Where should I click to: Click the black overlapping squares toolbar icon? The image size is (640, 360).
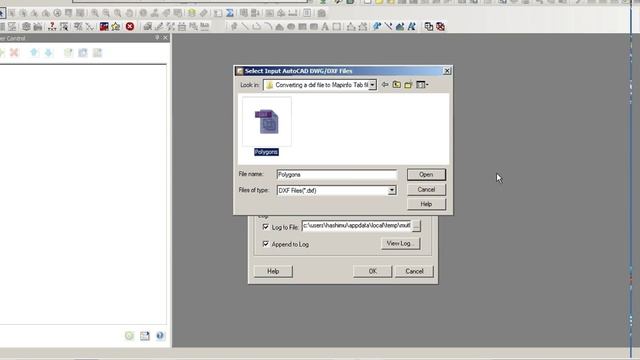click(x=429, y=27)
